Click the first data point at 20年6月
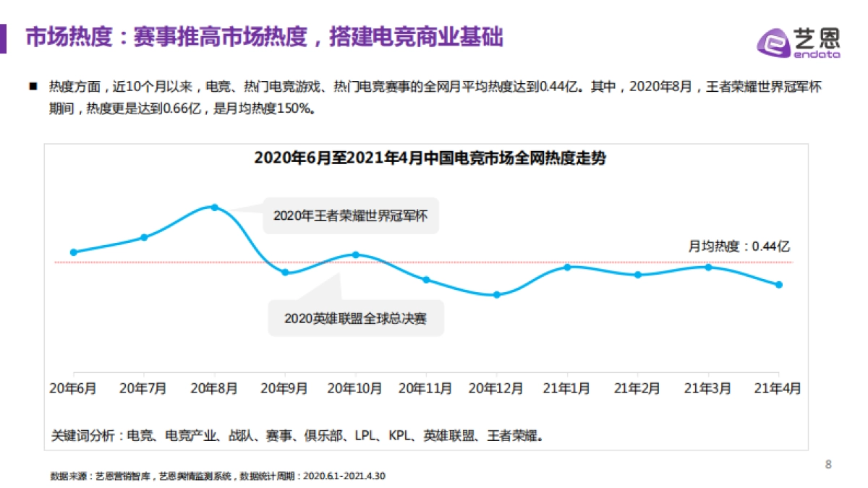Viewport: 868px width, 488px height. point(72,252)
